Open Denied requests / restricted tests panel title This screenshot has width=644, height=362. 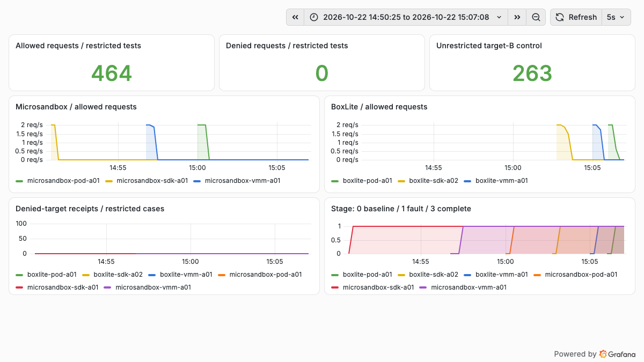[287, 46]
